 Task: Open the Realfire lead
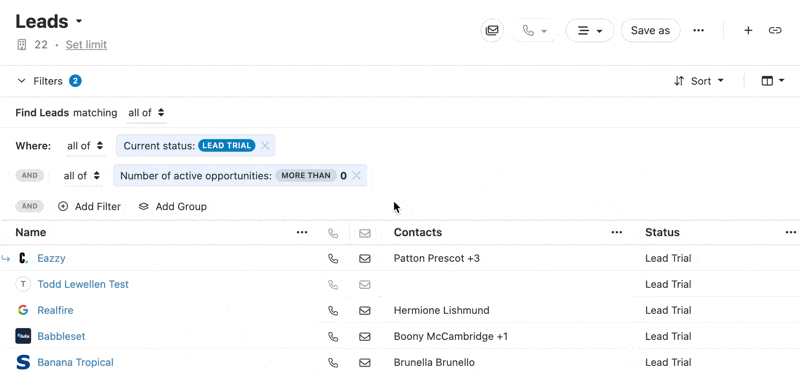55,311
